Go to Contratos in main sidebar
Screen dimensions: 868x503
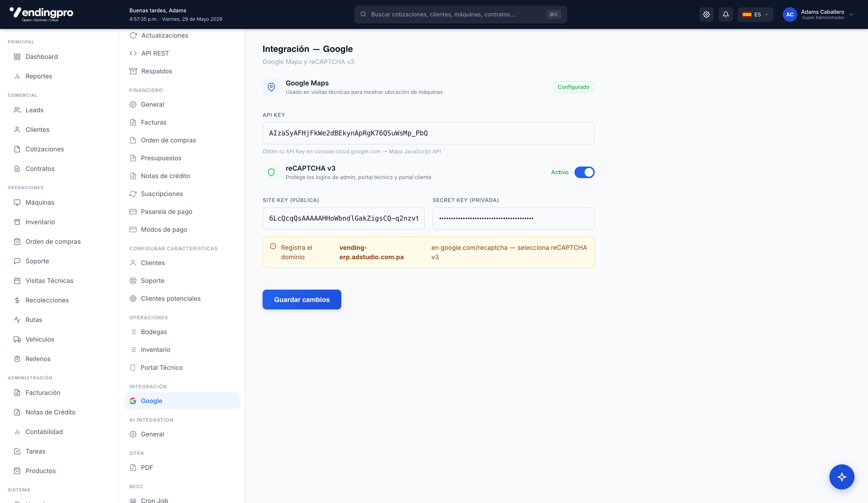tap(40, 168)
